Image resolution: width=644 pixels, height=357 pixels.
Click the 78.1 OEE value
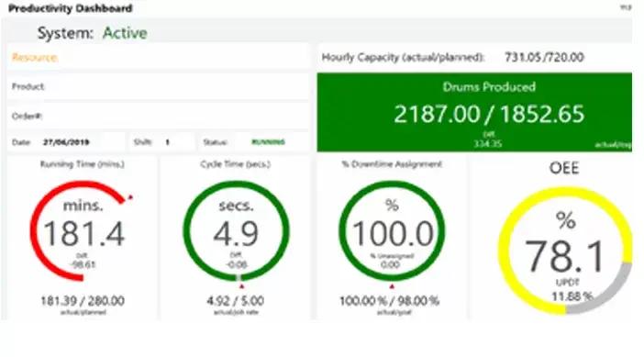click(x=565, y=256)
